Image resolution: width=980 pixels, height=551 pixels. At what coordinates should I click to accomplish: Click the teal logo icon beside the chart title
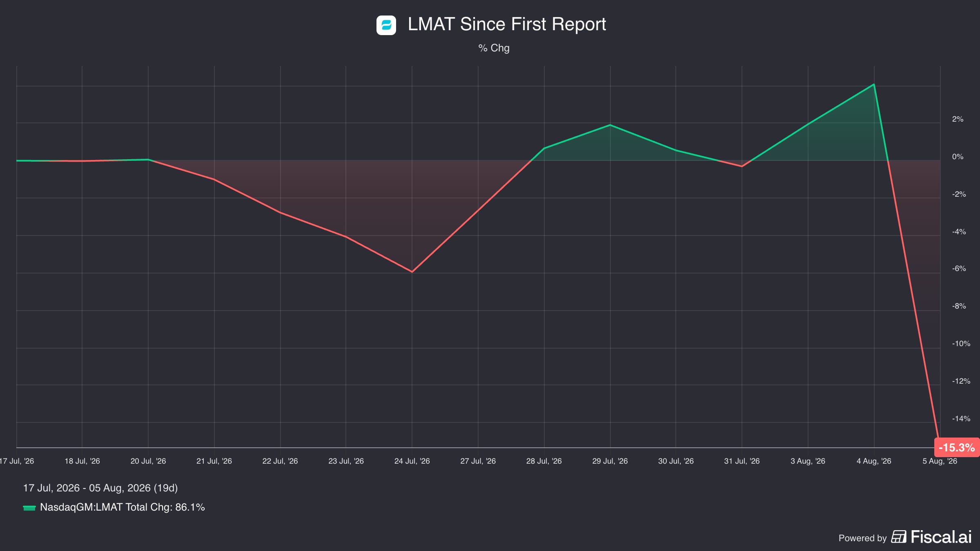386,25
